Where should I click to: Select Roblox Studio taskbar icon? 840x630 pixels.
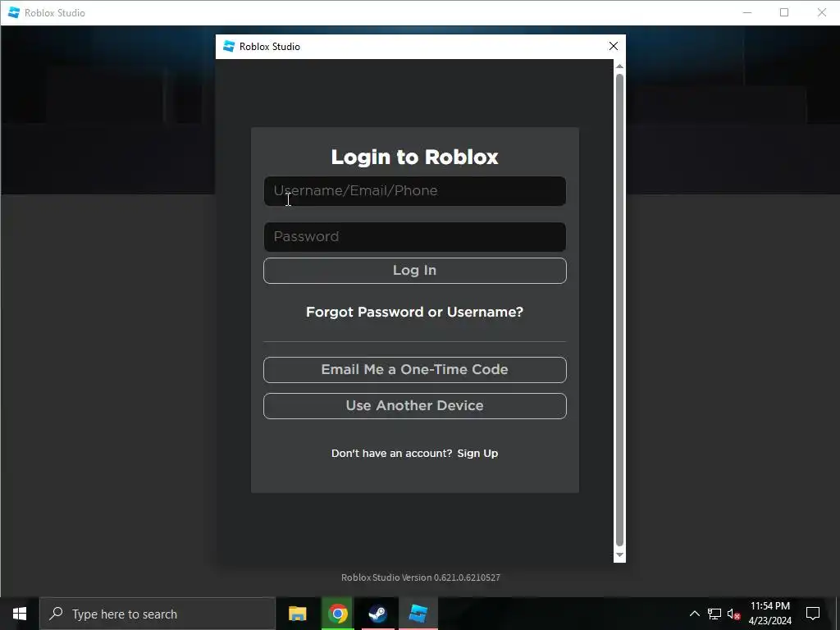(418, 614)
